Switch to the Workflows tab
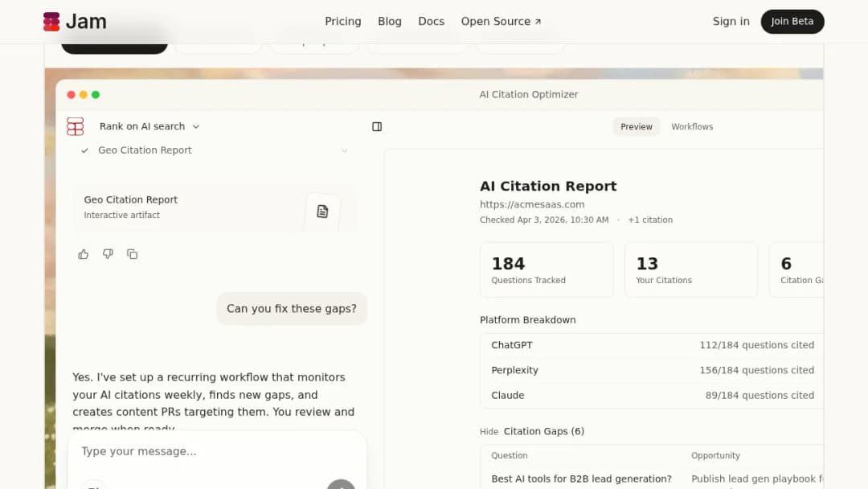The height and width of the screenshot is (489, 868). [x=692, y=127]
